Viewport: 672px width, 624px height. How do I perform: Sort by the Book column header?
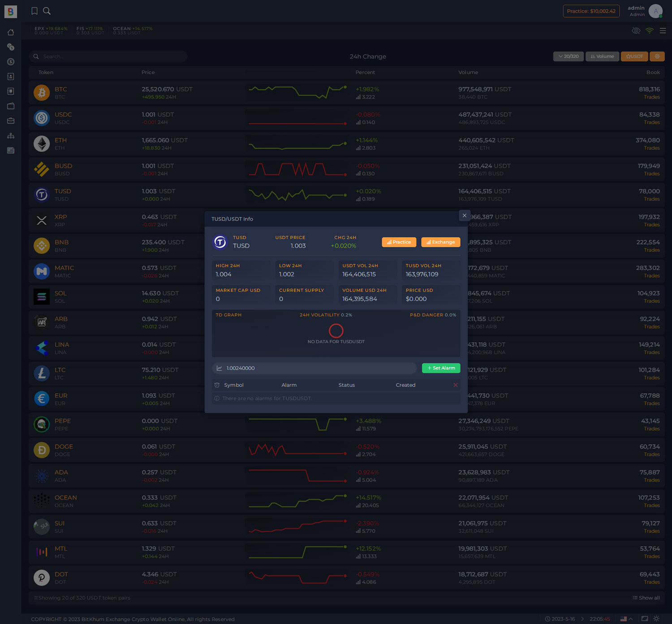coord(653,73)
